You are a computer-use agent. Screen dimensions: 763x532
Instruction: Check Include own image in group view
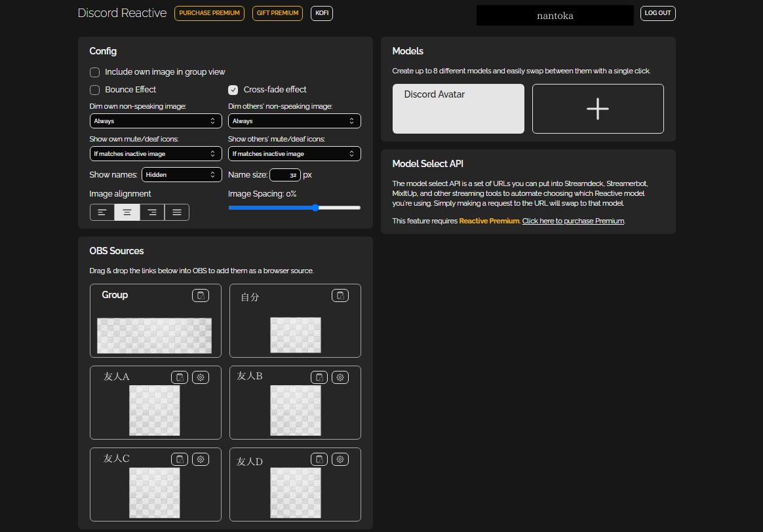coord(94,72)
